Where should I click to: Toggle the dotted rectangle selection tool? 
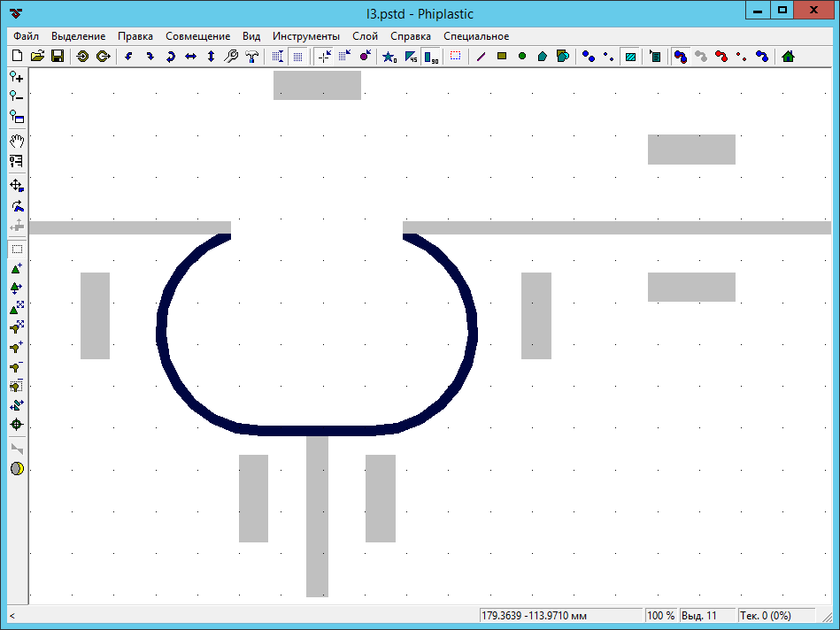[x=17, y=250]
